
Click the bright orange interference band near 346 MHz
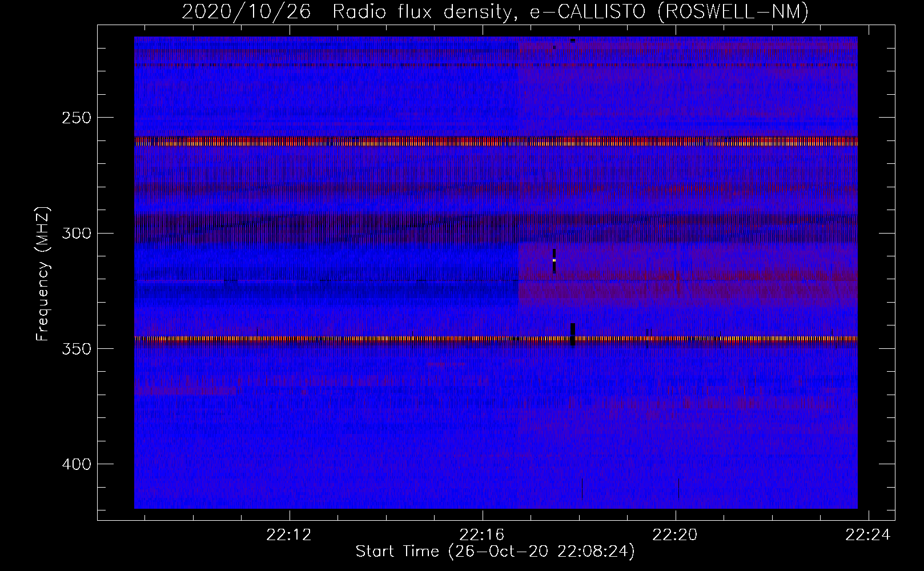[x=496, y=339]
